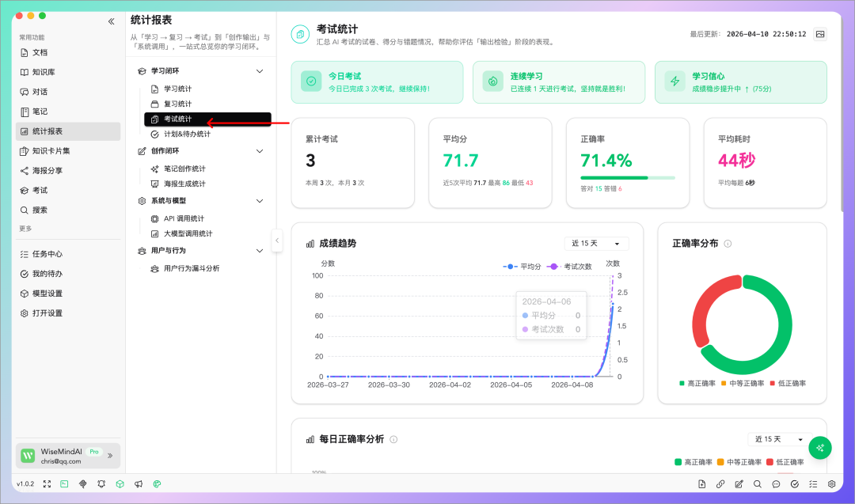This screenshot has height=504, width=855.
Task: Click the WiseMindAI logo avatar
Action: [x=28, y=456]
